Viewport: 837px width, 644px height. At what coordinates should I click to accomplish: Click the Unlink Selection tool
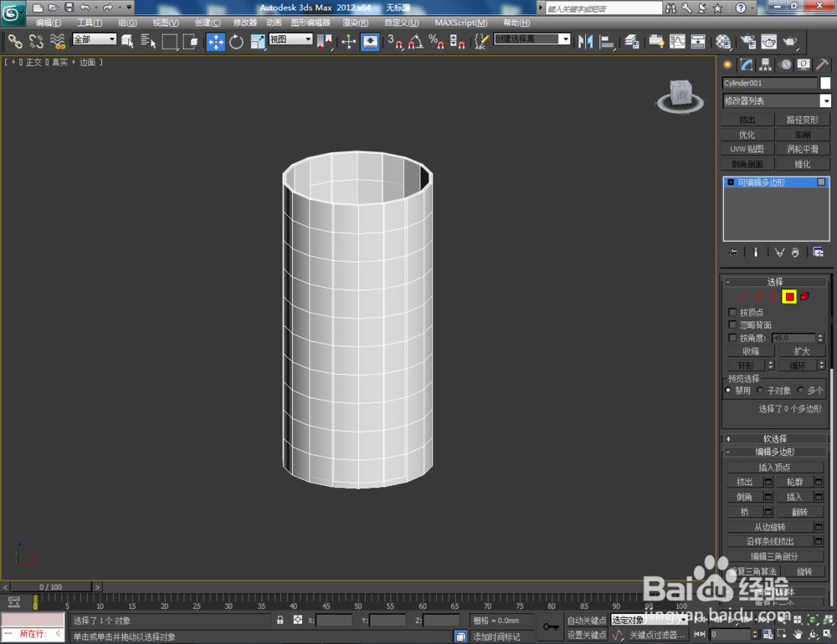pos(36,41)
